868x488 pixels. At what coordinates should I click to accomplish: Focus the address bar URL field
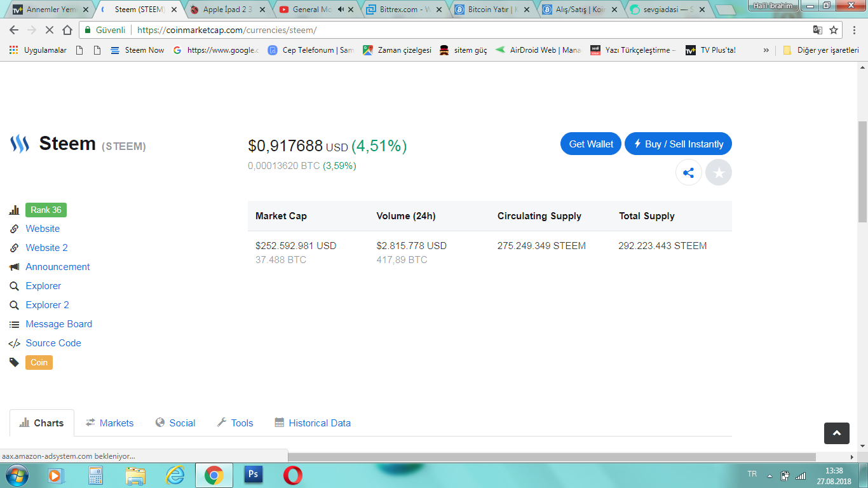click(470, 30)
